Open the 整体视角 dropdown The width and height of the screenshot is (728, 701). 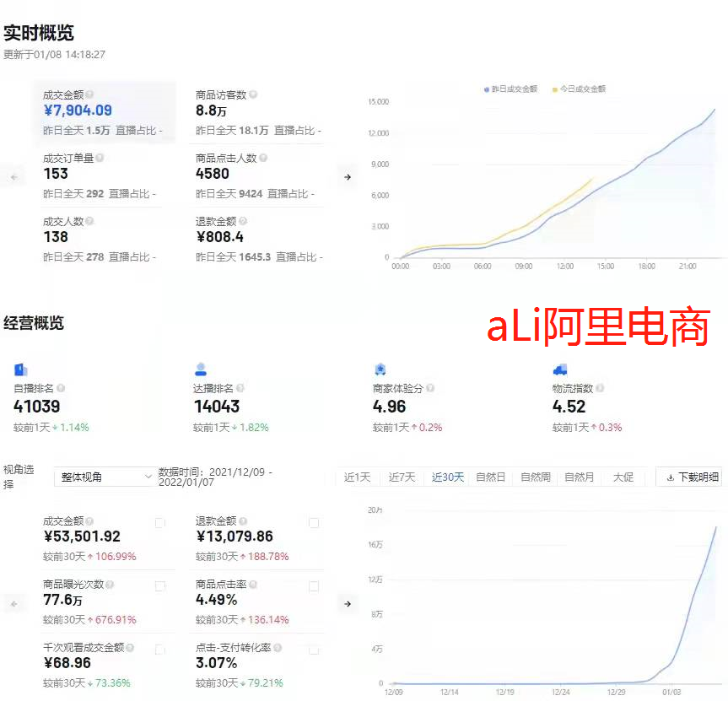[x=105, y=477]
